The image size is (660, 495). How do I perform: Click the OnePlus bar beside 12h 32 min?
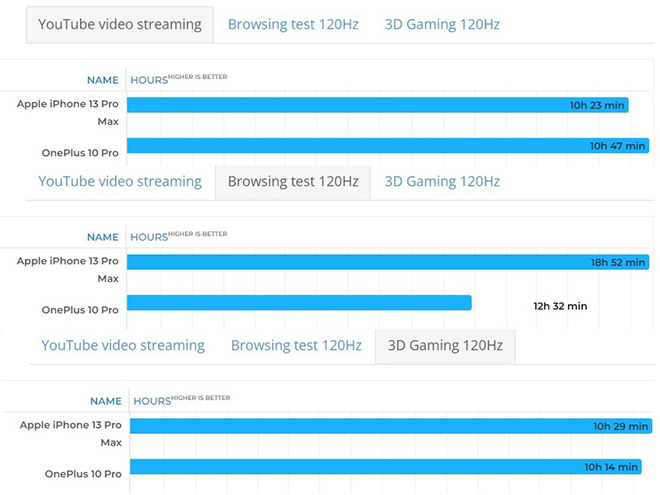click(x=299, y=303)
